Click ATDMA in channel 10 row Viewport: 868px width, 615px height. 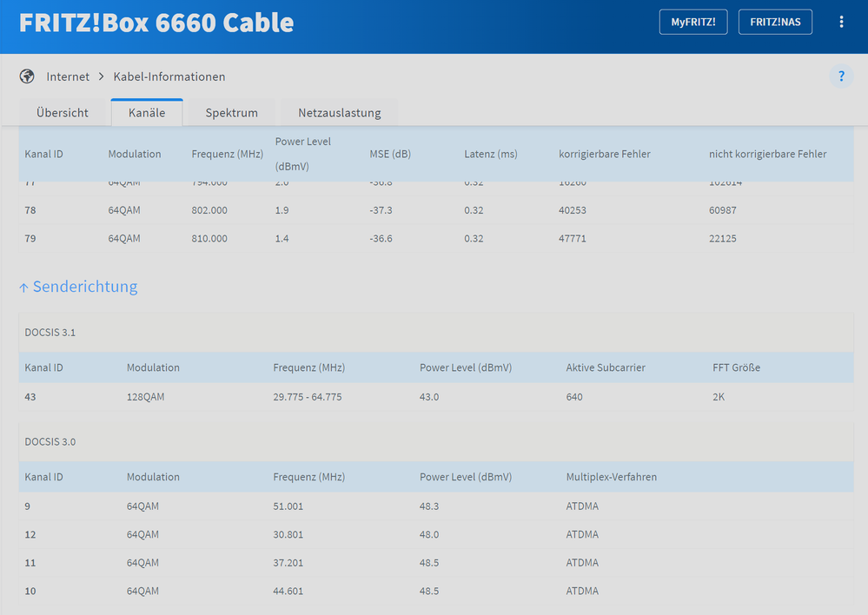582,592
